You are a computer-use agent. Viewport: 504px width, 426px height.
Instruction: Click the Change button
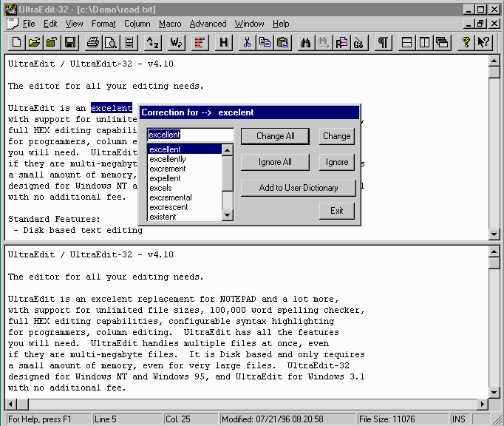337,136
